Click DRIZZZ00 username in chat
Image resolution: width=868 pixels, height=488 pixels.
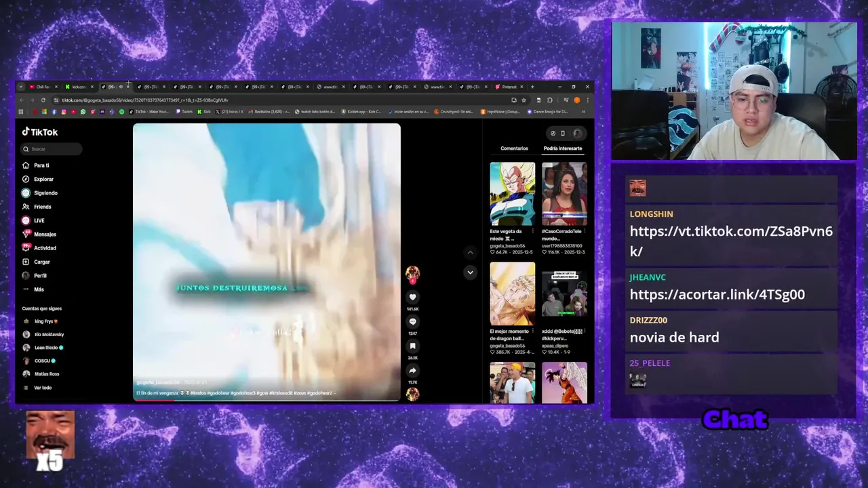648,320
